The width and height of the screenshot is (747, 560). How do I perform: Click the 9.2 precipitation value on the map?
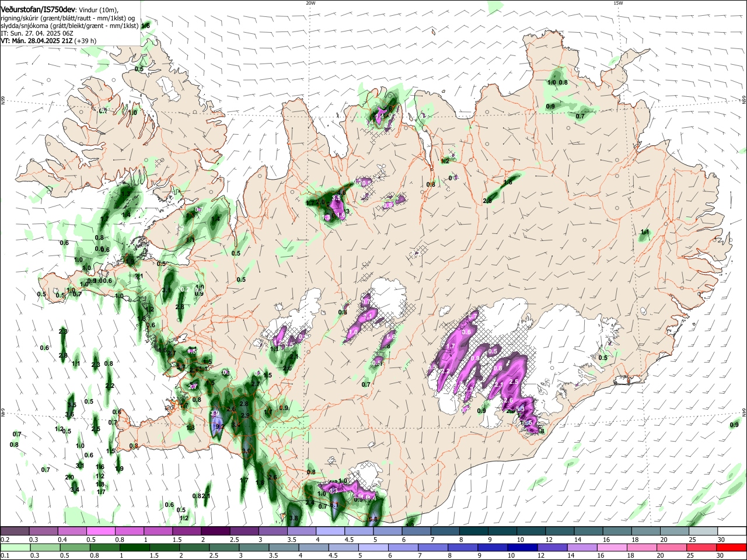coord(220,427)
